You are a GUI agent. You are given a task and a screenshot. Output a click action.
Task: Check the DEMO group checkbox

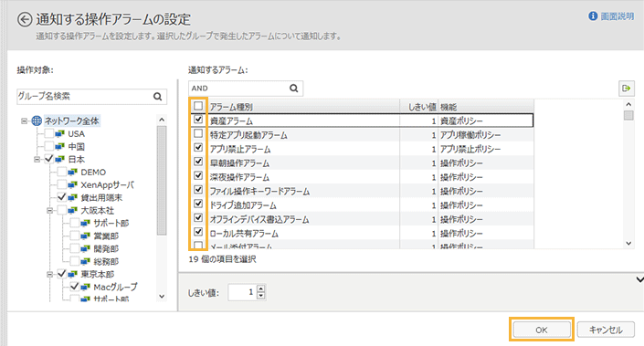(x=61, y=172)
